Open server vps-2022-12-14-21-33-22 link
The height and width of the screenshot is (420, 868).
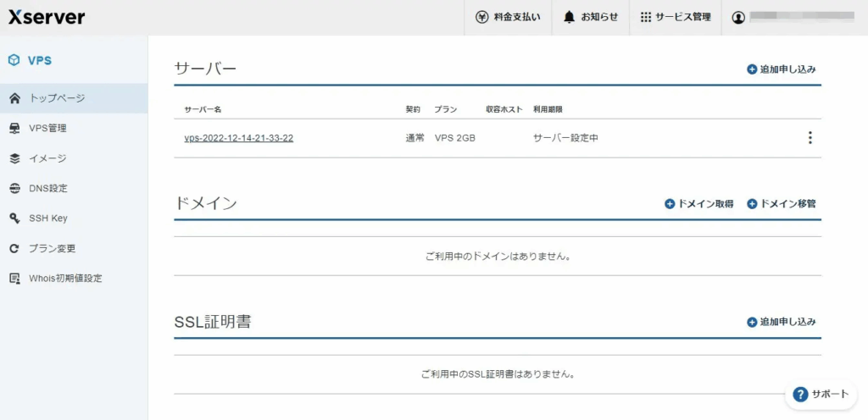[239, 138]
